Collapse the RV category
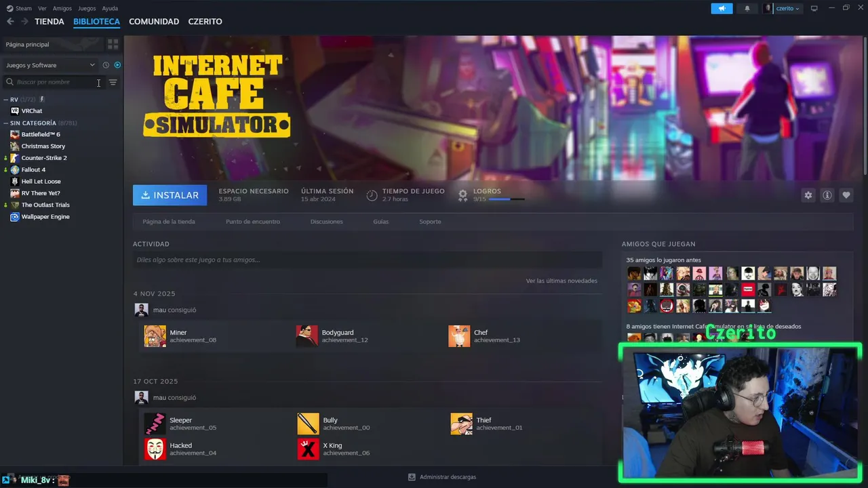 6,100
